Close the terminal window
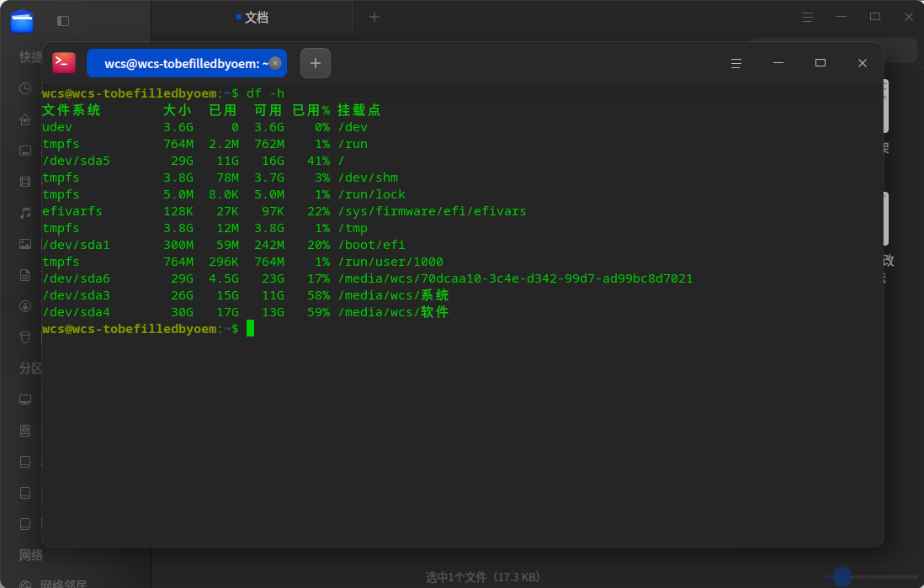 click(x=862, y=62)
